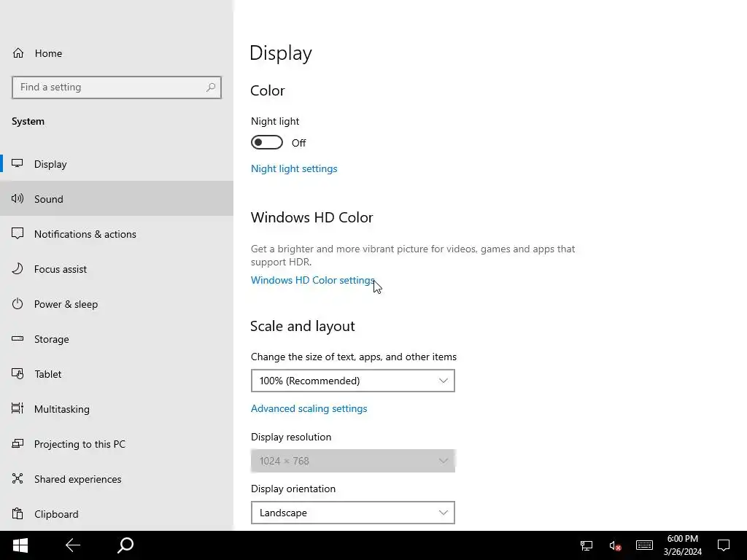
Task: Go to Sound settings
Action: (117, 198)
